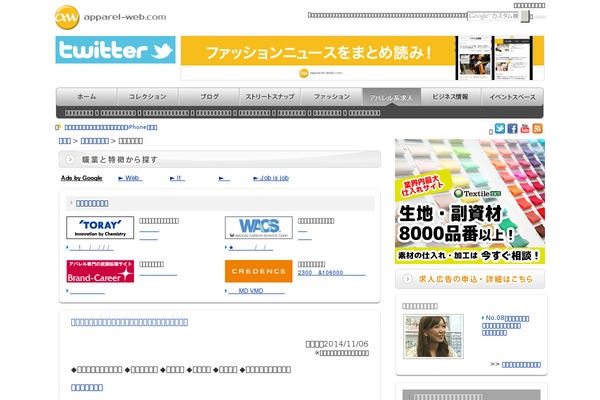This screenshot has height=400, width=600.
Task: Click the icon beside the Phone news link
Action: 58,127
